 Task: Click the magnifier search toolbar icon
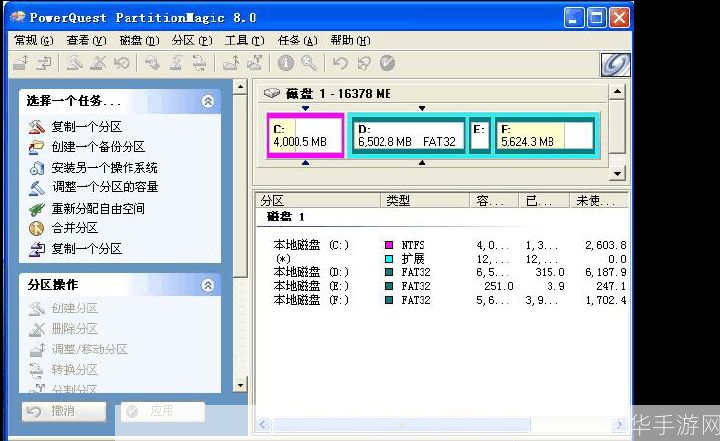click(x=309, y=63)
